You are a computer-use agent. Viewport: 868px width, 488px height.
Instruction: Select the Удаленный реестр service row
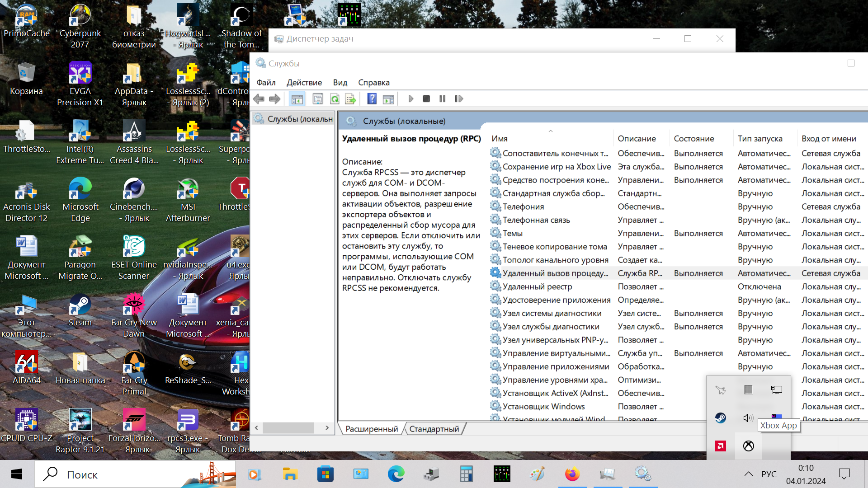(537, 286)
